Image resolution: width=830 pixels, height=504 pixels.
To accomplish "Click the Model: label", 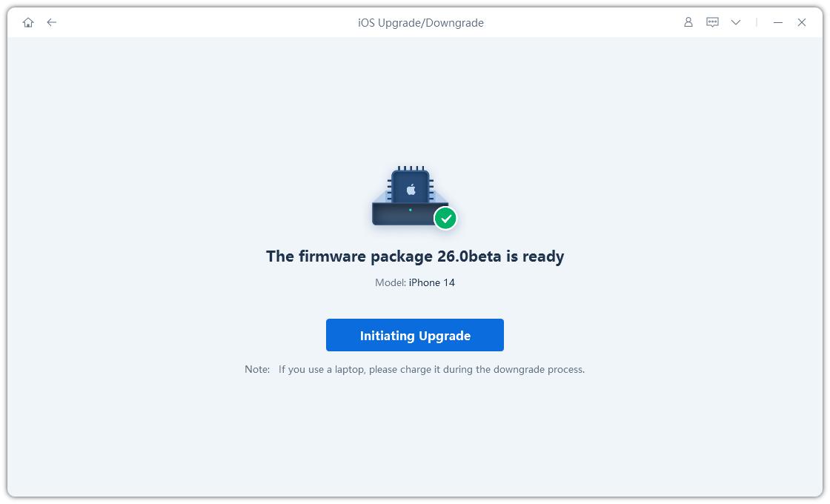I will click(x=391, y=282).
